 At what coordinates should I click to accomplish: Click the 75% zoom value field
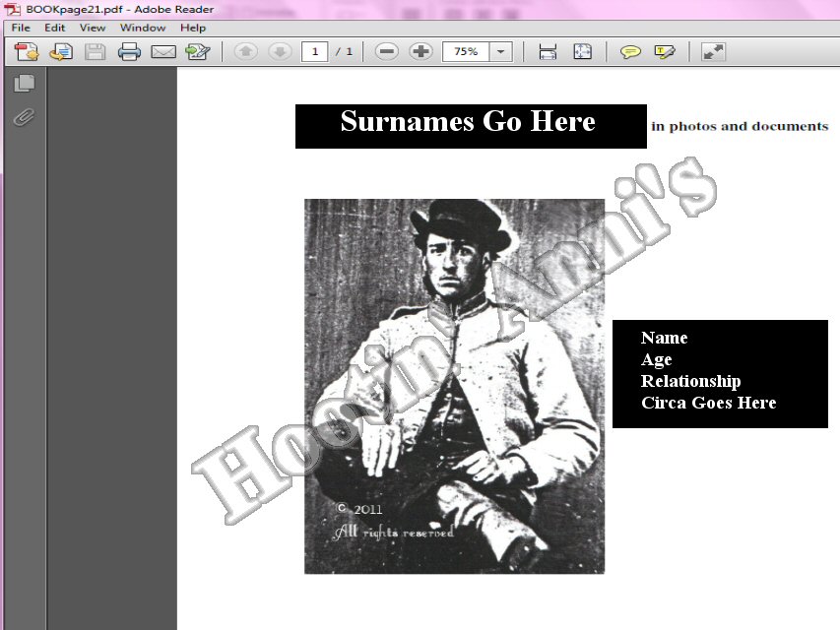[466, 52]
